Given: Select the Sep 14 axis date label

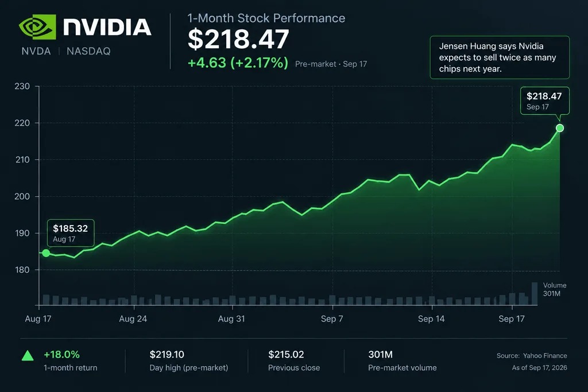Looking at the screenshot, I should tap(431, 319).
